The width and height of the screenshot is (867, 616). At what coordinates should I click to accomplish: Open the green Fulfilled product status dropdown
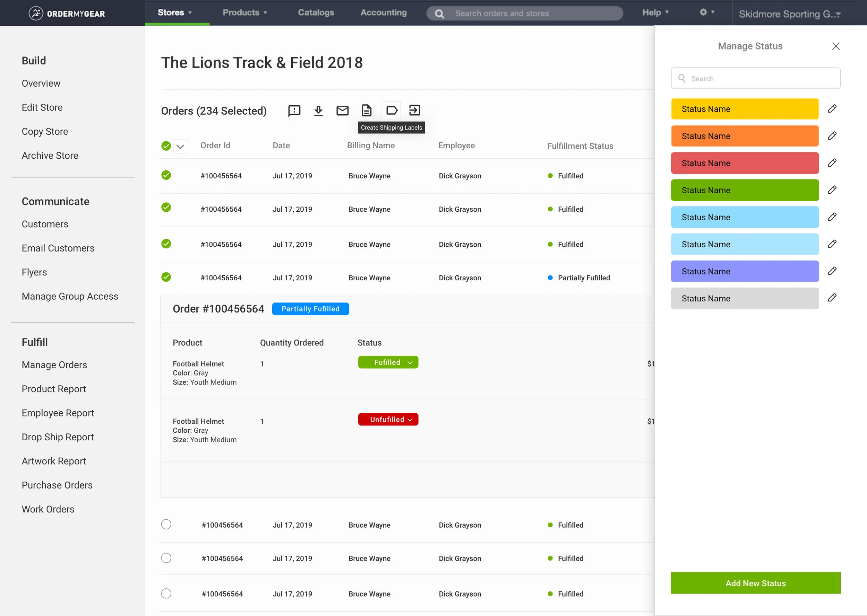(388, 362)
